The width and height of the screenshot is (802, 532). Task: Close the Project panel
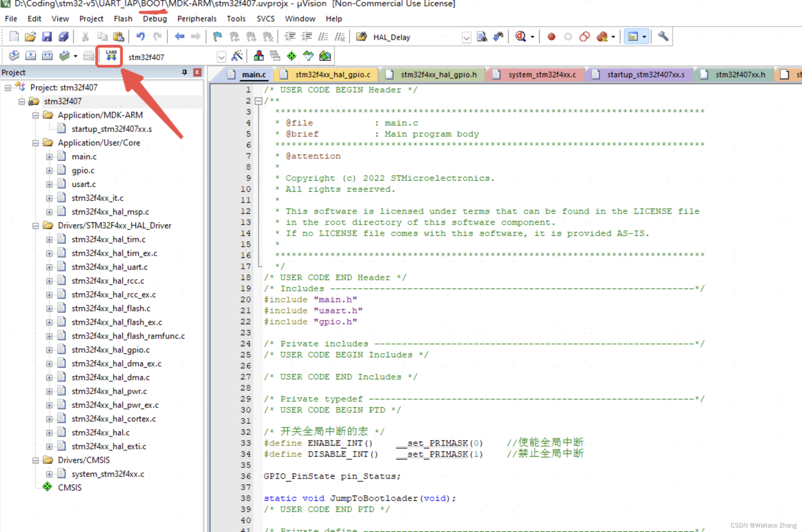197,72
